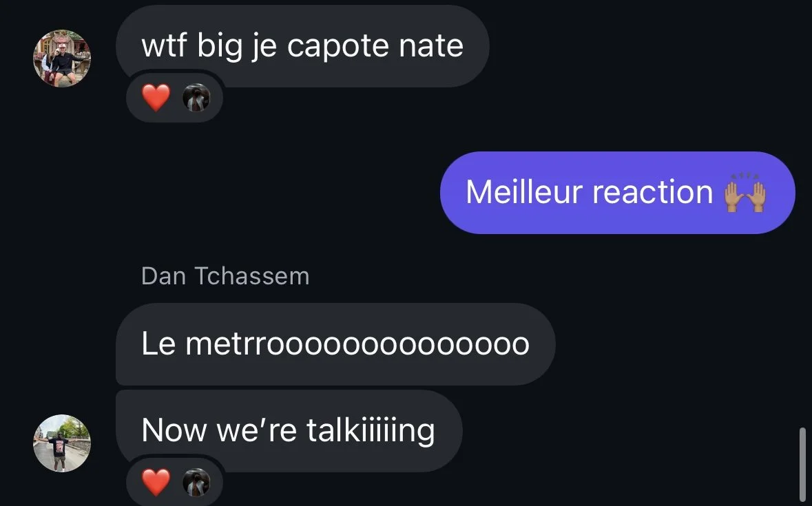
Task: Click the word 'Now' in last message
Action: [x=174, y=430]
